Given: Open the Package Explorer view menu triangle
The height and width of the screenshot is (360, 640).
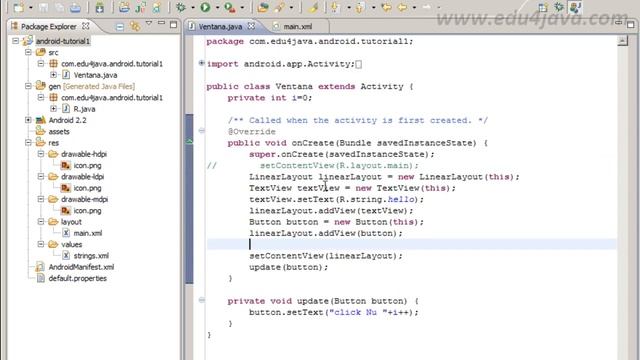Looking at the screenshot, I should [149, 24].
